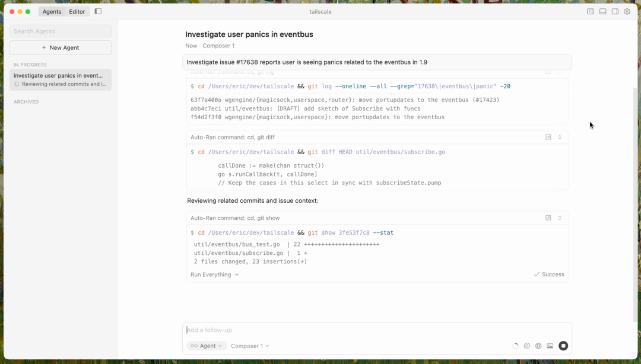This screenshot has width=641, height=364.
Task: Click the Reviewing related commits and issue context text
Action: pyautogui.click(x=253, y=200)
